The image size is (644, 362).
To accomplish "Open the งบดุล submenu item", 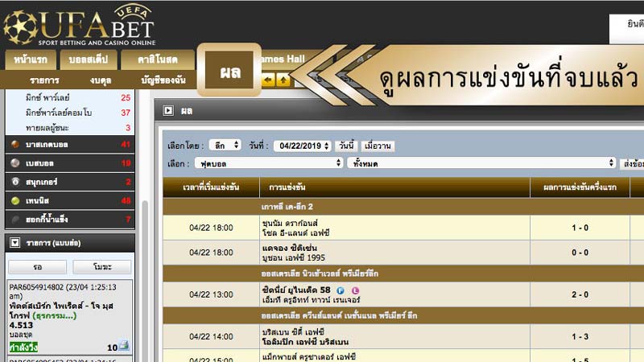I will point(101,80).
